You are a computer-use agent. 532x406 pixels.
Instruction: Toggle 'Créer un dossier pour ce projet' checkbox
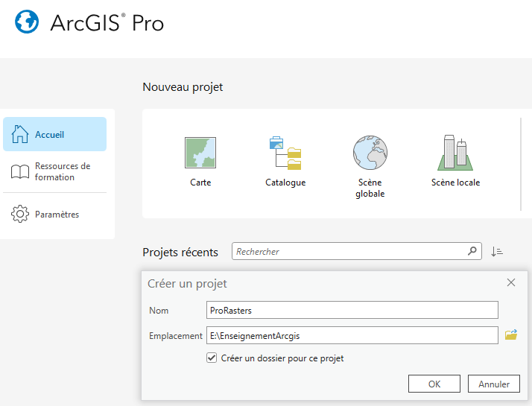pos(212,358)
